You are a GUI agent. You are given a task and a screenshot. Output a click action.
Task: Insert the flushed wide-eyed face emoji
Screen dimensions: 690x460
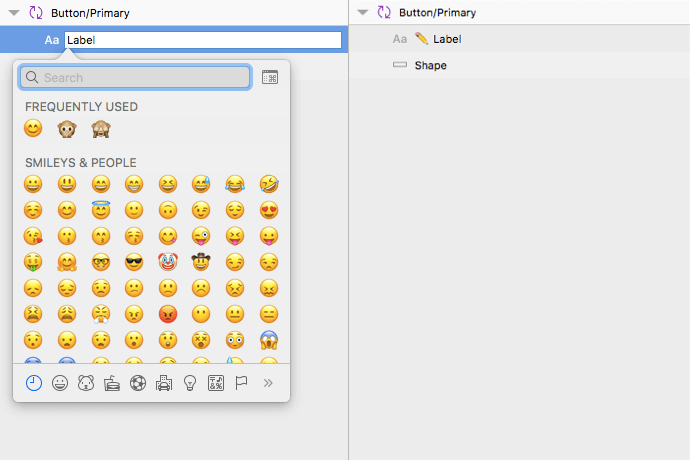(235, 340)
